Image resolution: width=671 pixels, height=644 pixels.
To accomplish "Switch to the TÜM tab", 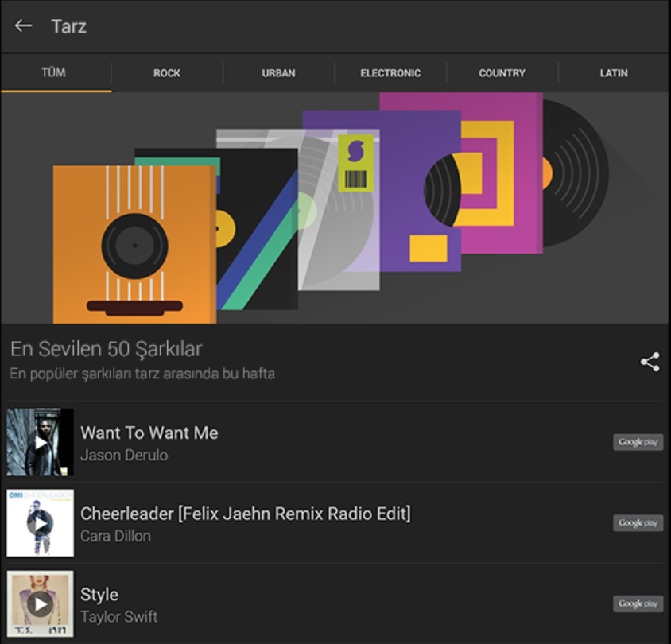I will [x=54, y=73].
